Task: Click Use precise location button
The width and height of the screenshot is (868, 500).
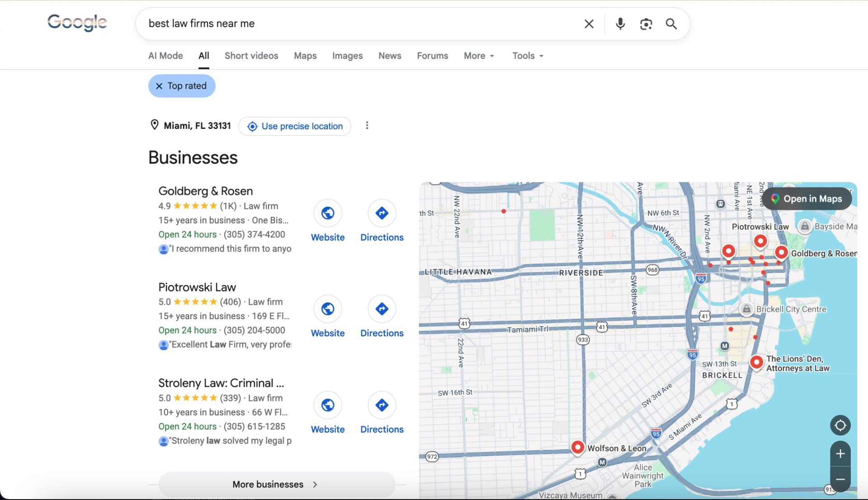Action: coord(295,126)
